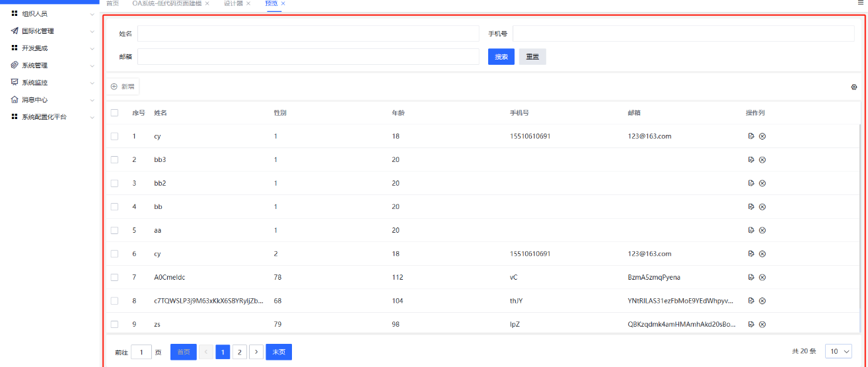Switch to the 设计器 tab
This screenshot has height=367, width=868.
click(233, 4)
